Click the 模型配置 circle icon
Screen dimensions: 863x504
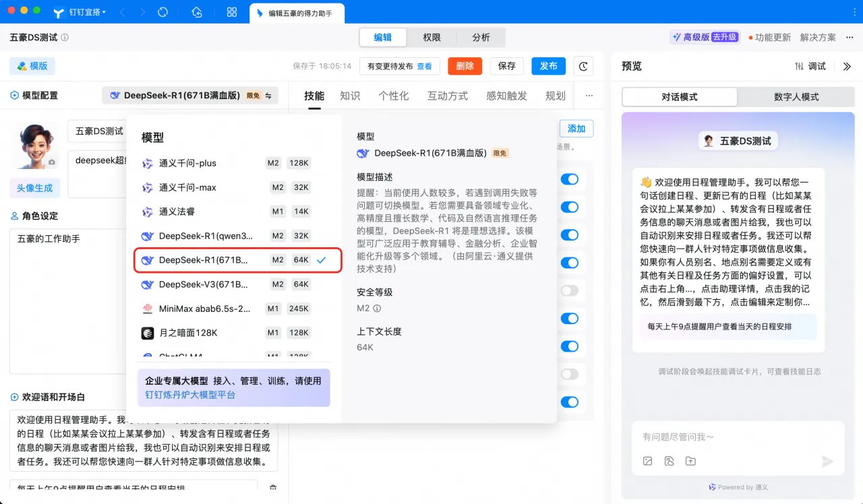(14, 96)
